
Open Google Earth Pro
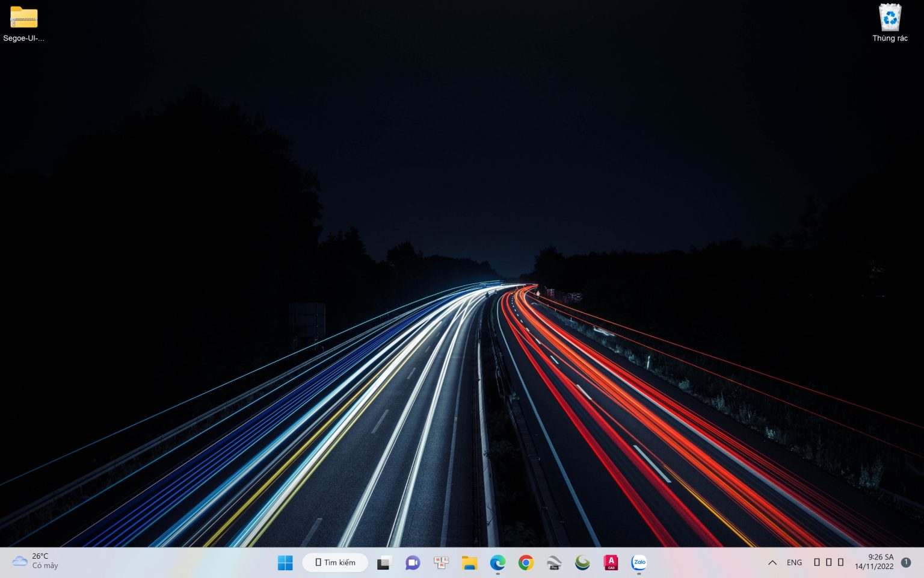(554, 563)
